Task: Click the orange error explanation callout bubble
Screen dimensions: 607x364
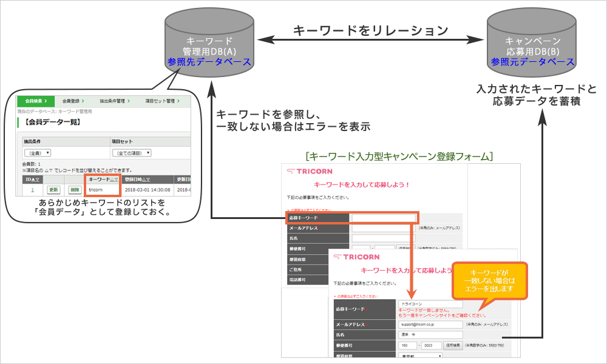Action: click(490, 281)
